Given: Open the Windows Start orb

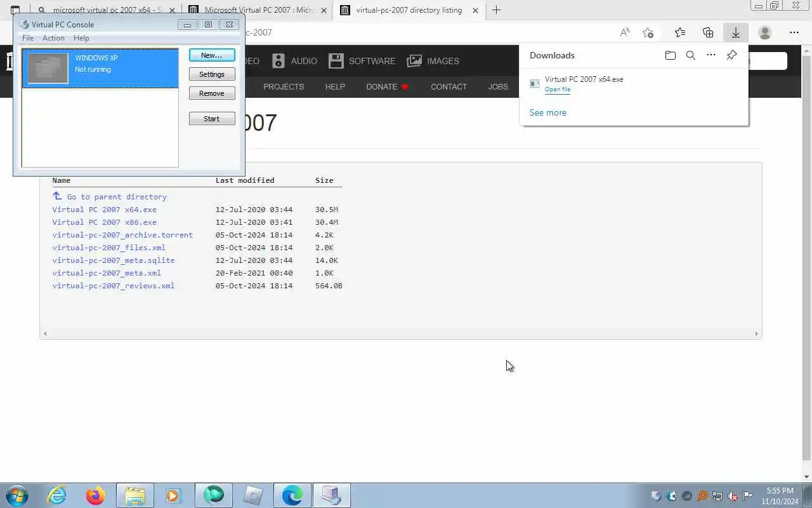Looking at the screenshot, I should pos(17,495).
